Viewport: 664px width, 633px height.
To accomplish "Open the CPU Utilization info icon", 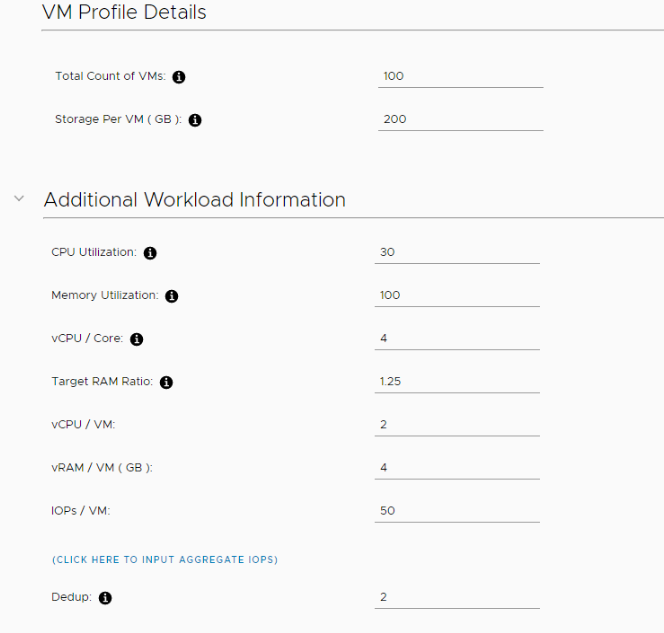I will coord(150,253).
